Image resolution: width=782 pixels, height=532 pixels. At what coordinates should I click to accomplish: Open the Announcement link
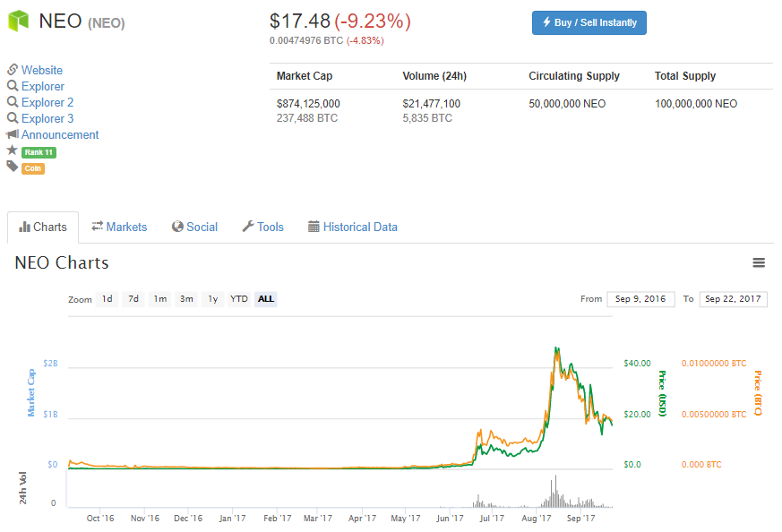pos(60,134)
